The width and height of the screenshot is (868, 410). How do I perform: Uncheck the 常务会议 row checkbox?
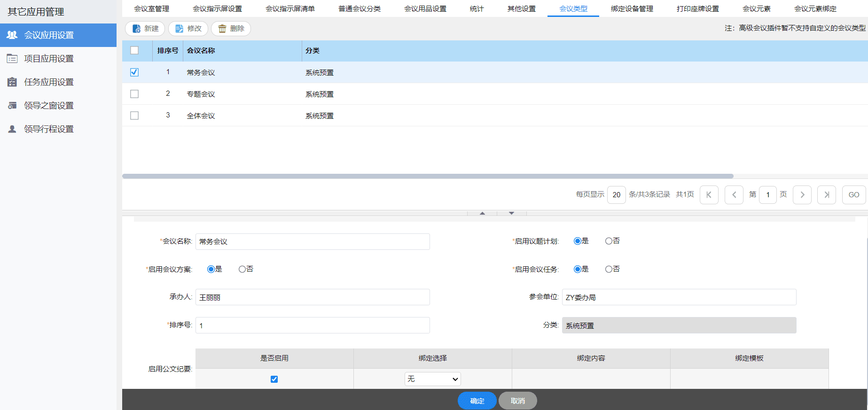(134, 72)
